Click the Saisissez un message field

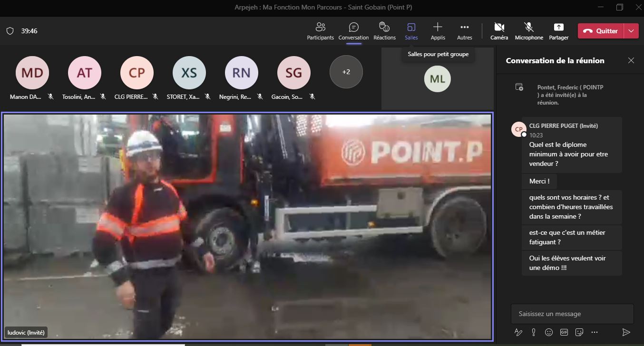[572, 314]
